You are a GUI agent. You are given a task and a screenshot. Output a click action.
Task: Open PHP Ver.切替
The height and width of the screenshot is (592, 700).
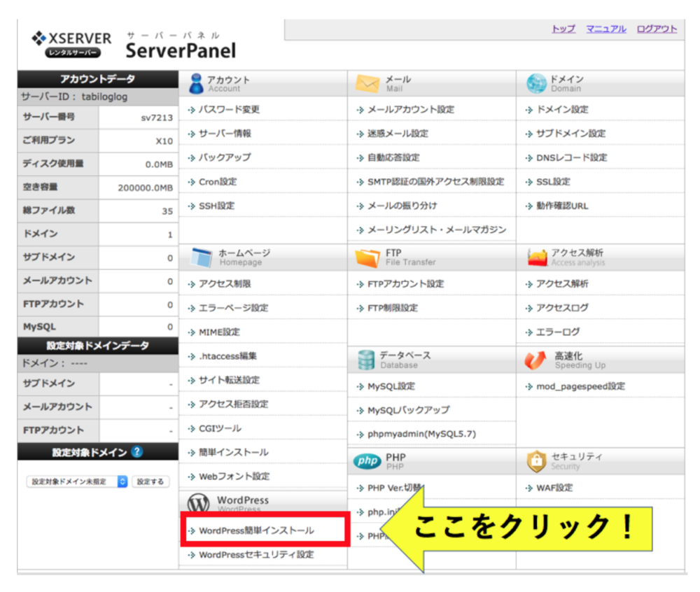click(x=395, y=488)
